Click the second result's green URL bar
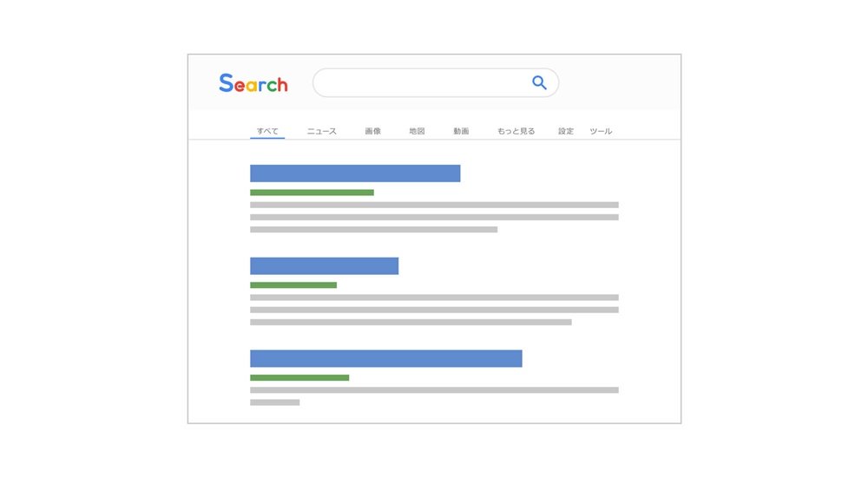 point(293,285)
